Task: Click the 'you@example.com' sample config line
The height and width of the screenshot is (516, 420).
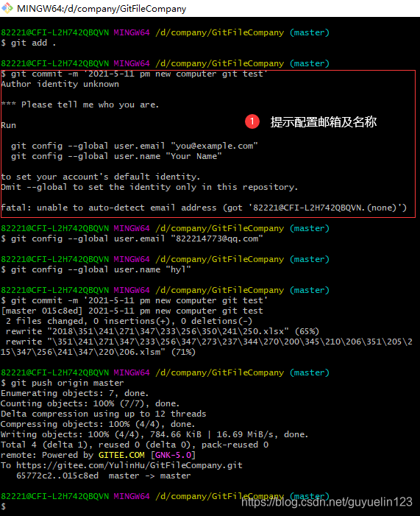Action: (134, 146)
